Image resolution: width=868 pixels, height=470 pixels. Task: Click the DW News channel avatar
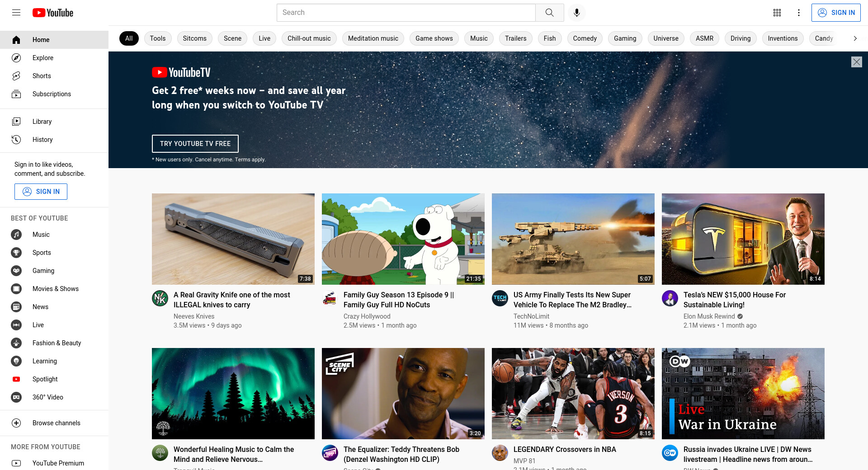click(x=670, y=453)
